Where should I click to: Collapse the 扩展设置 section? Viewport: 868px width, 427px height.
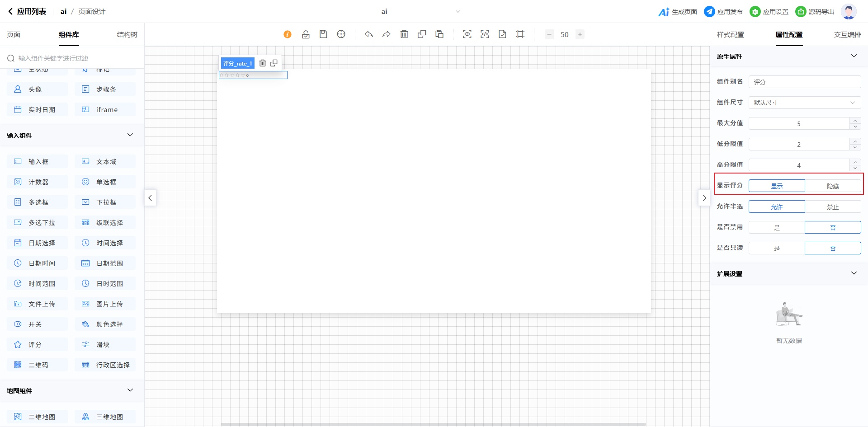click(854, 273)
